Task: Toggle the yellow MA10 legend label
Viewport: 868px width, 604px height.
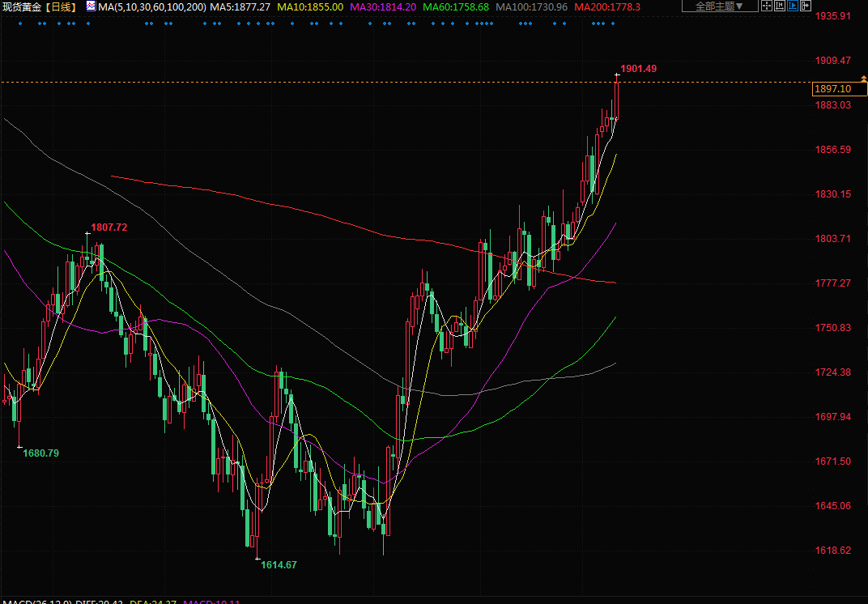Action: coord(310,6)
